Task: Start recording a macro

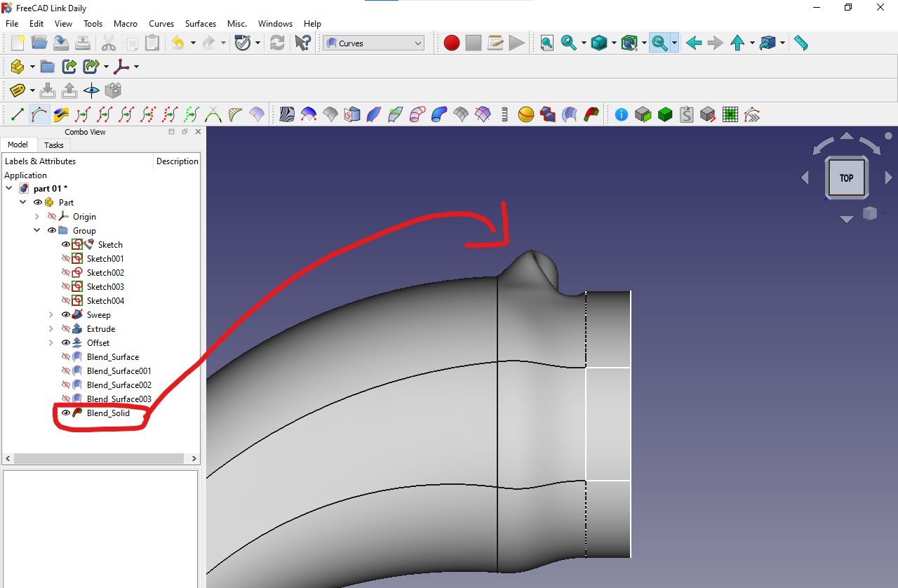Action: tap(451, 42)
